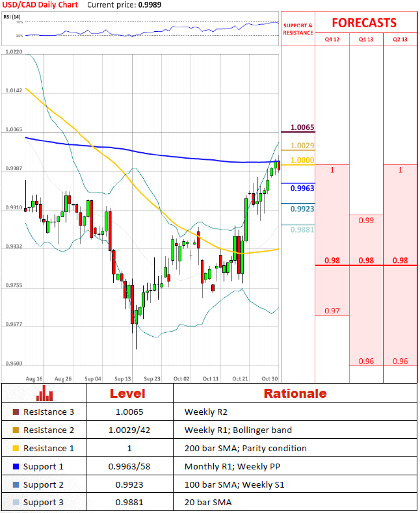
Task: Click the FORECASTS heading
Action: (x=364, y=23)
